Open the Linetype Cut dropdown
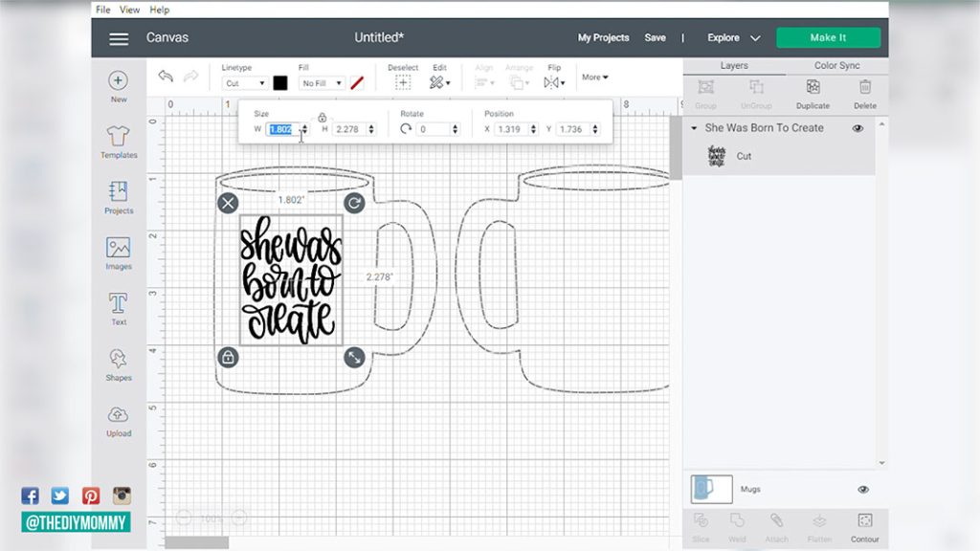This screenshot has height=551, width=980. (245, 83)
